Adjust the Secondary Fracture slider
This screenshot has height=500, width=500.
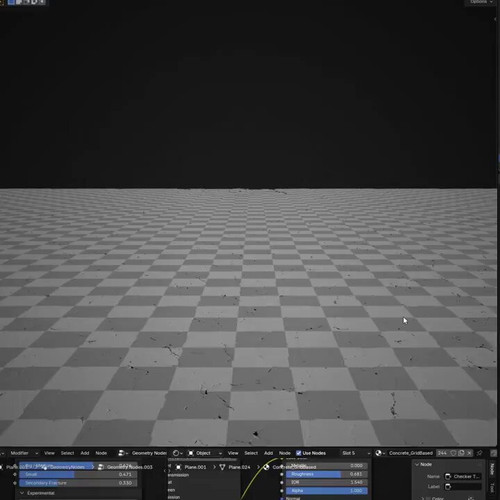pyautogui.click(x=78, y=483)
